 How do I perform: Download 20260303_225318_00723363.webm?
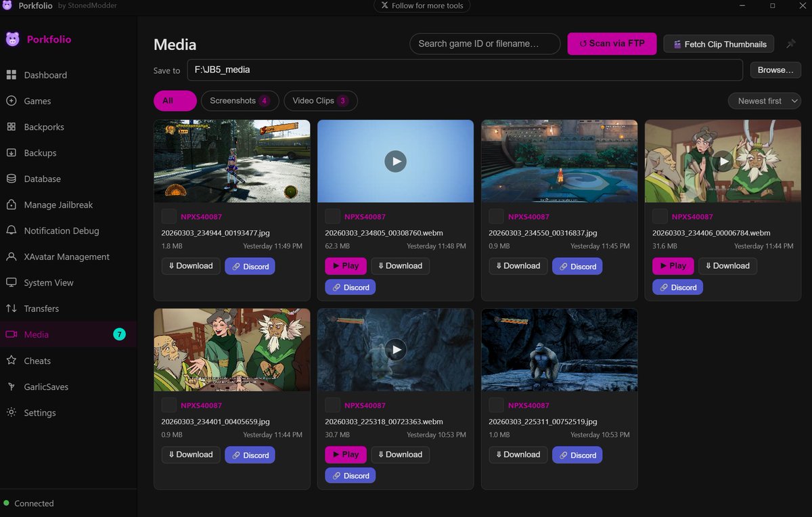pos(400,455)
